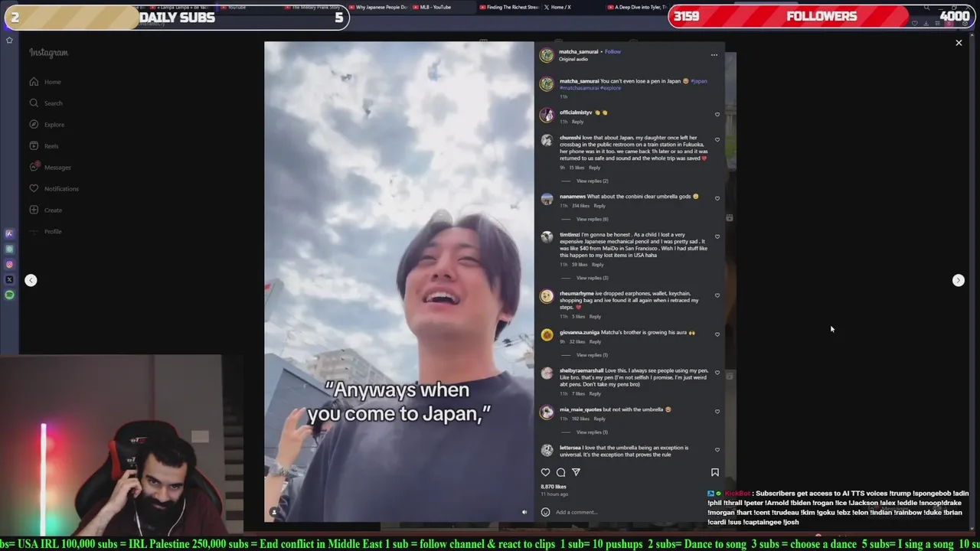Click the tagged people icon on video
Screen dimensions: 980x551
274,512
